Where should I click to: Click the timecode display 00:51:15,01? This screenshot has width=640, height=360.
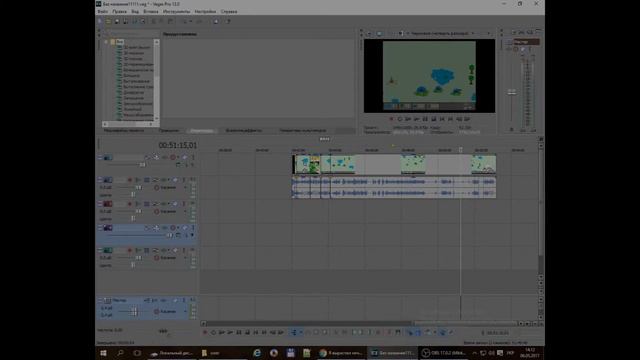[x=178, y=145]
